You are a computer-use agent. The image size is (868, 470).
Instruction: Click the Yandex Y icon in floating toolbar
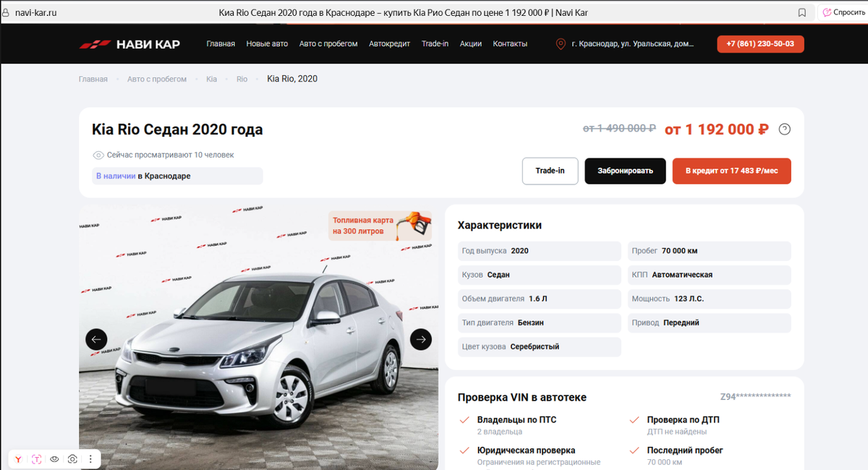[x=18, y=459]
